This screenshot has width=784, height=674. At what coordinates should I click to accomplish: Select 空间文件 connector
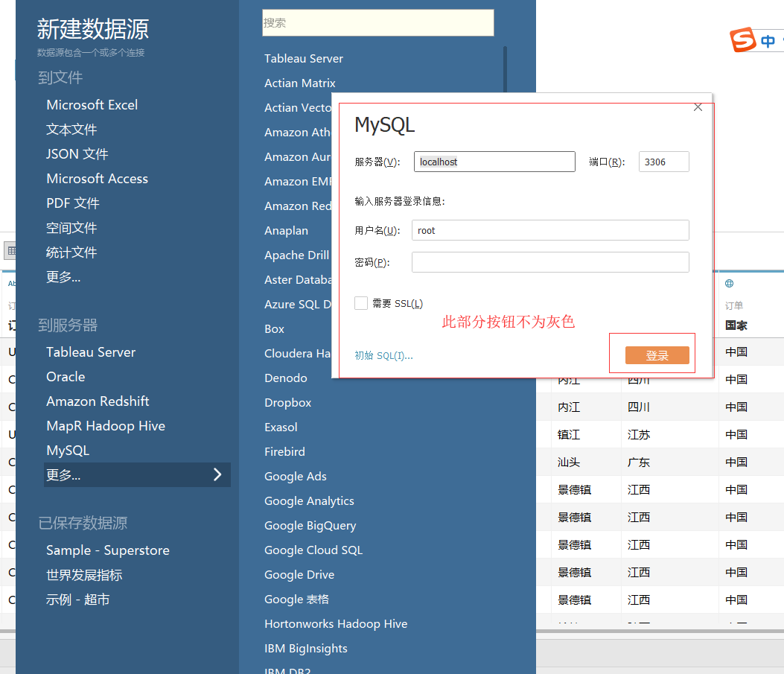tap(71, 228)
